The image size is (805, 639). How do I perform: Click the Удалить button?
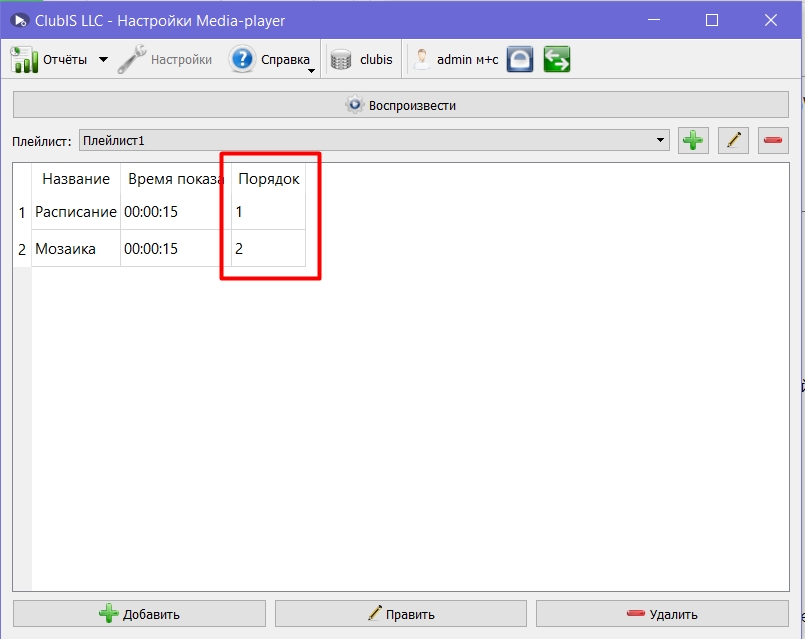coord(662,614)
